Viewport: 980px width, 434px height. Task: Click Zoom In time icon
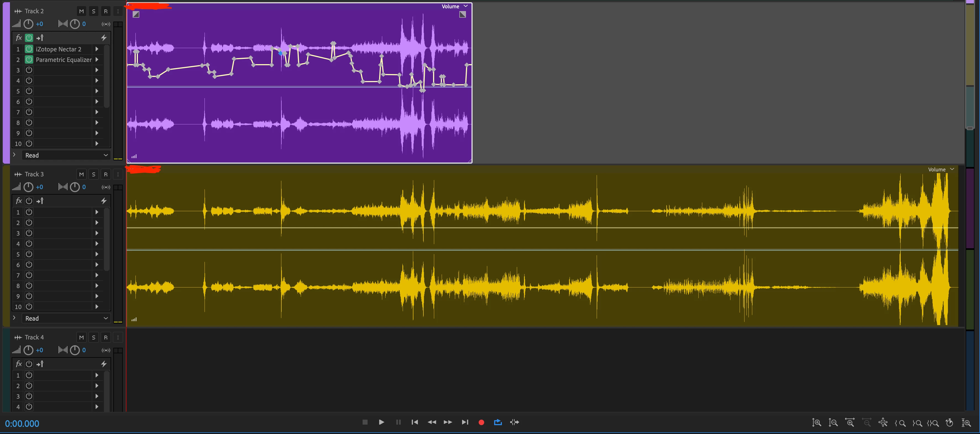click(850, 423)
